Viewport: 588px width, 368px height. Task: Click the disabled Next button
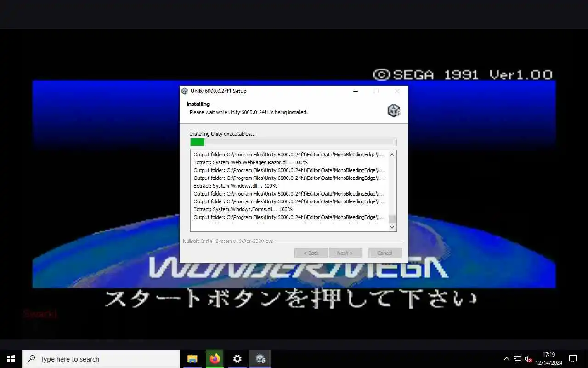coord(345,253)
